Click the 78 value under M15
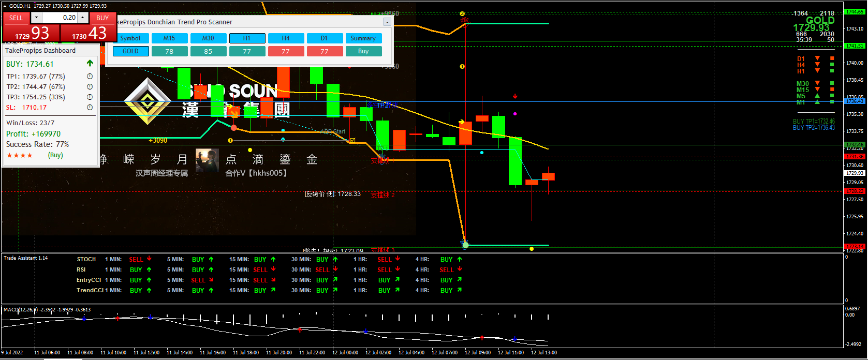The height and width of the screenshot is (360, 868). point(169,51)
